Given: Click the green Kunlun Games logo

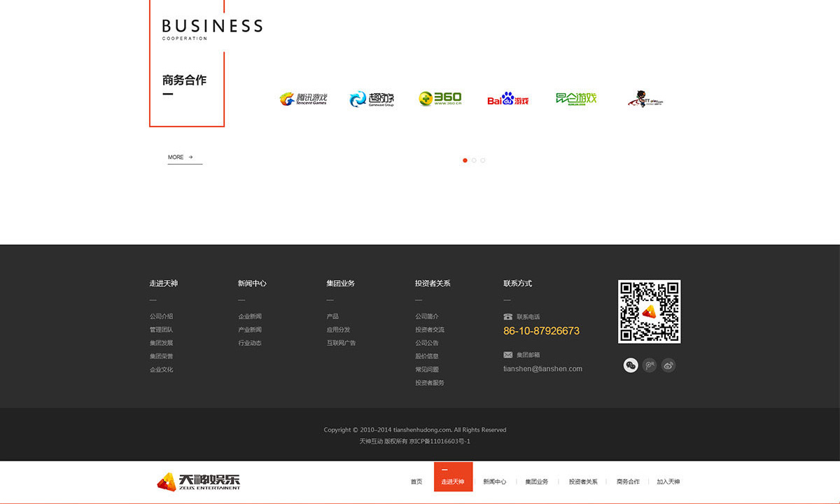Looking at the screenshot, I should [576, 99].
